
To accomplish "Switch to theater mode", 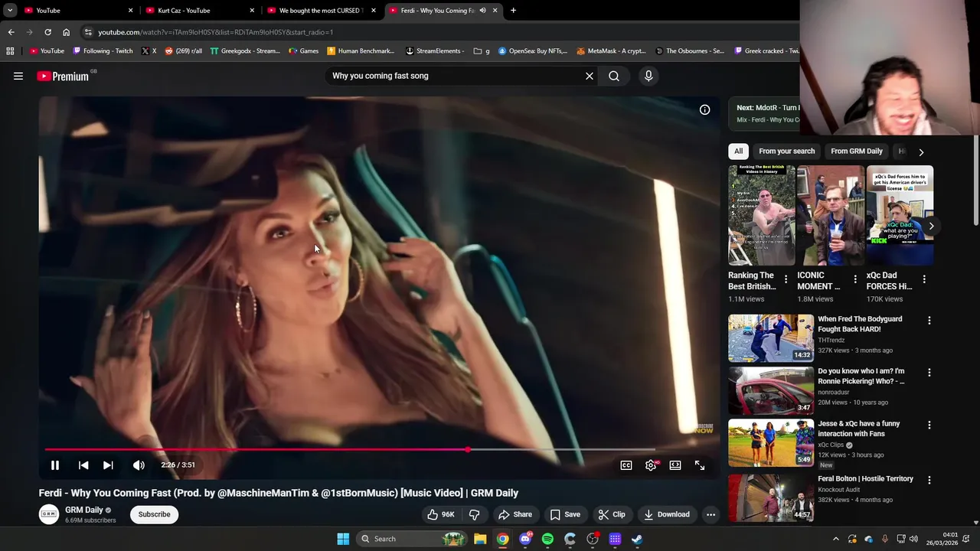I will point(675,465).
